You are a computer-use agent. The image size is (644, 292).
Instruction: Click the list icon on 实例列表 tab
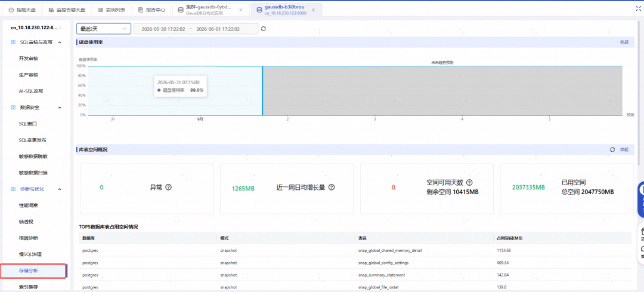[x=100, y=10]
